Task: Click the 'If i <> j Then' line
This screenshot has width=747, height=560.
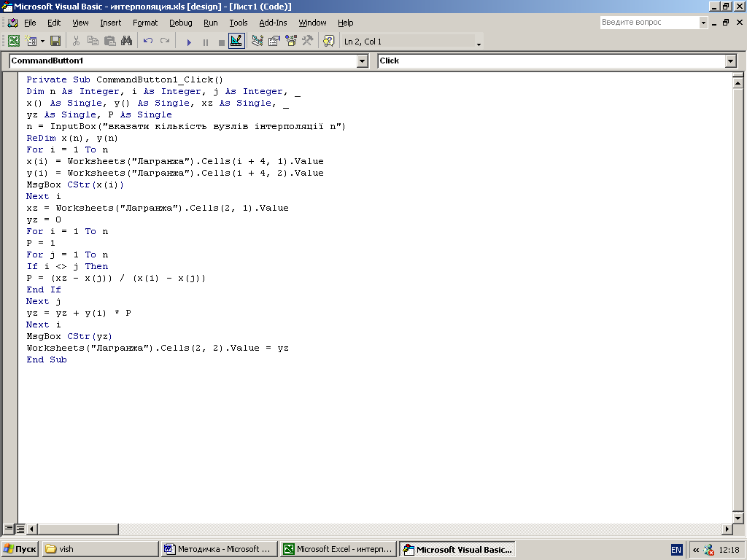Action: click(67, 266)
